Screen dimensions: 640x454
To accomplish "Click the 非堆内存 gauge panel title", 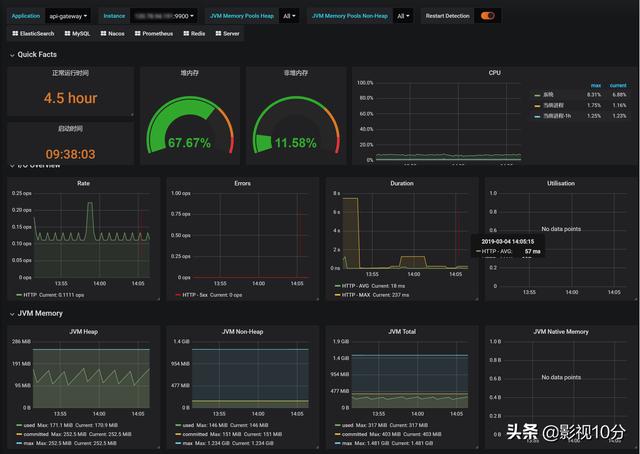I will pyautogui.click(x=296, y=73).
